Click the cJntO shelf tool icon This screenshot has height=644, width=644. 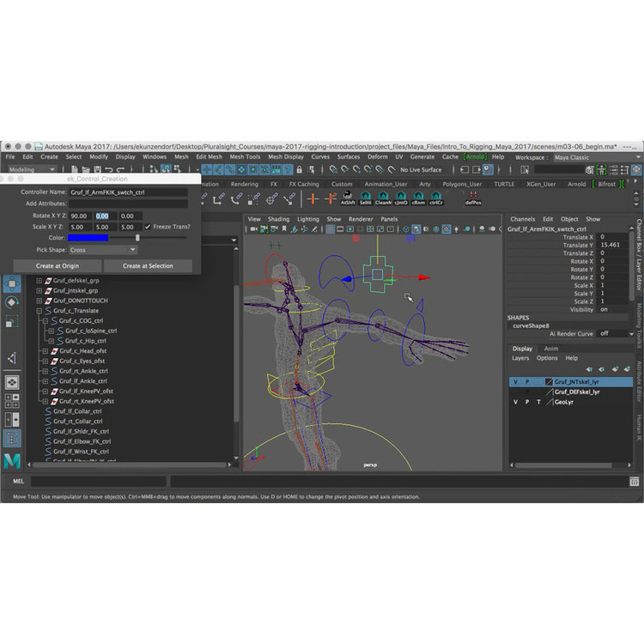(400, 198)
